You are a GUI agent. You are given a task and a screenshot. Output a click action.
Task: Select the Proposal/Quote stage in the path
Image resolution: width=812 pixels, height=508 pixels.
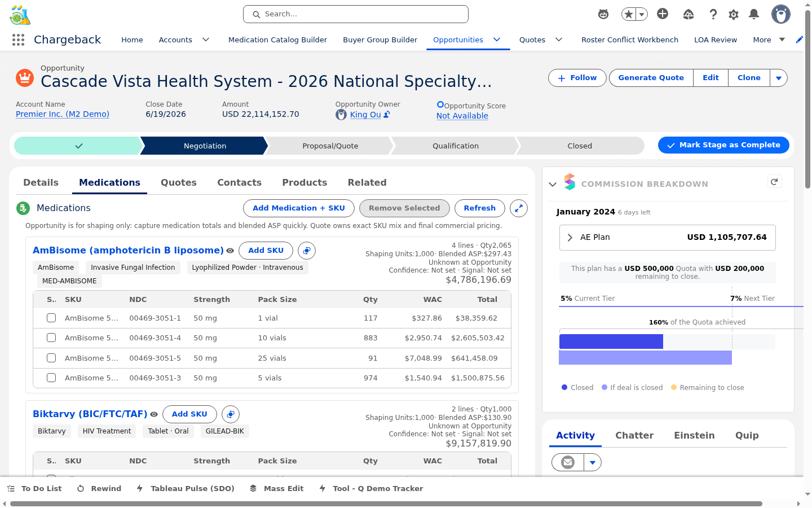[330, 146]
